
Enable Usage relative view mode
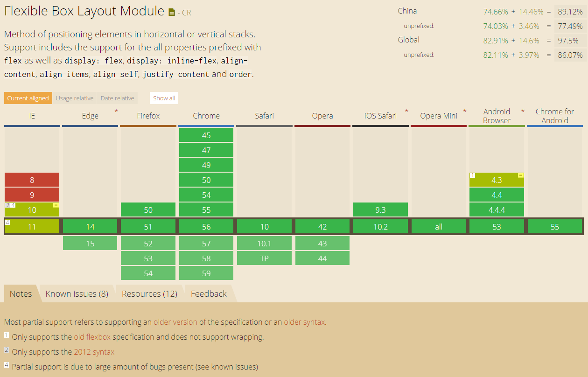click(x=75, y=98)
